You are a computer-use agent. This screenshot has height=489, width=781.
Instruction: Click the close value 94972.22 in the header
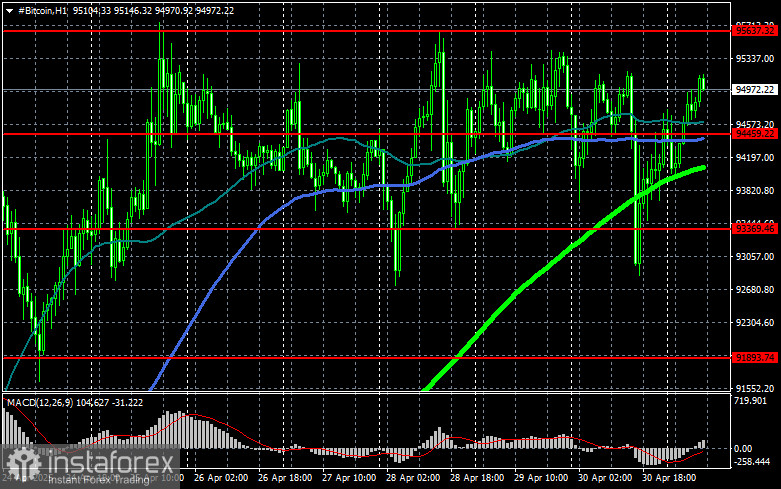click(x=215, y=10)
